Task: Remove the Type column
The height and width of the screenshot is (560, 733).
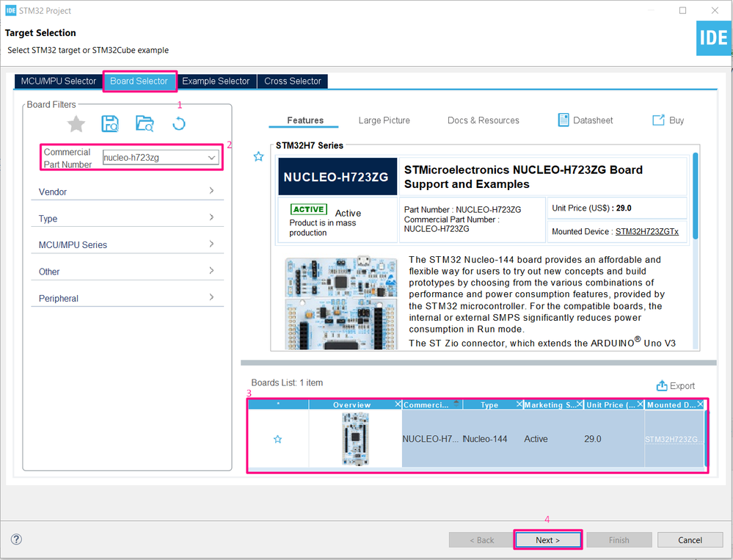Action: [519, 404]
